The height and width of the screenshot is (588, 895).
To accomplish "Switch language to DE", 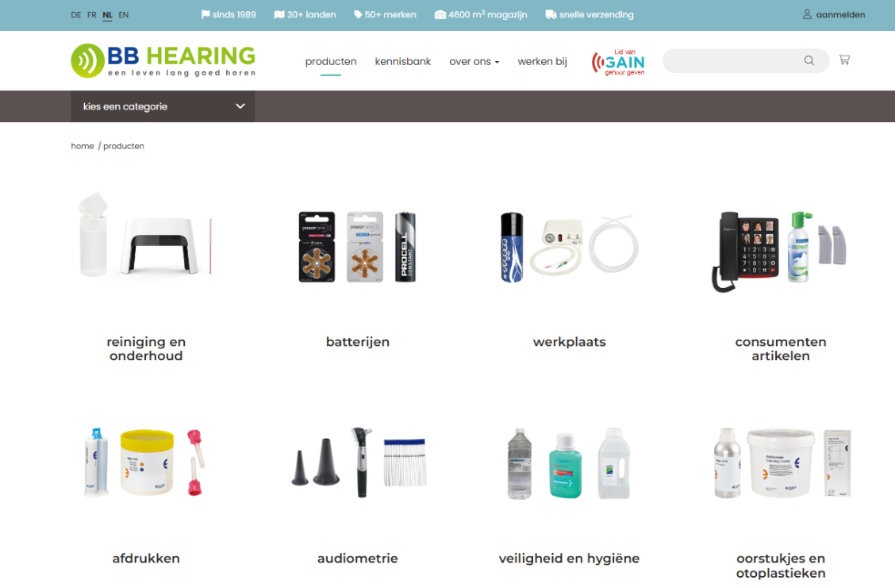I will [76, 15].
